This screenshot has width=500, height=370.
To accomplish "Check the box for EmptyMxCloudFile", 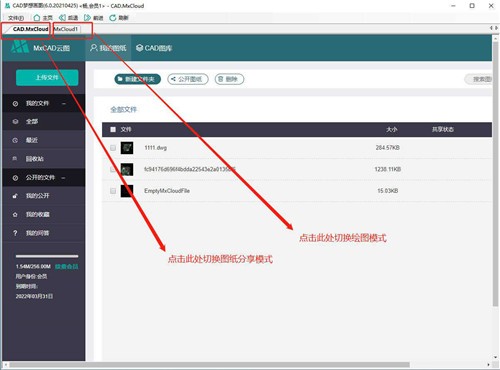I will coord(113,191).
